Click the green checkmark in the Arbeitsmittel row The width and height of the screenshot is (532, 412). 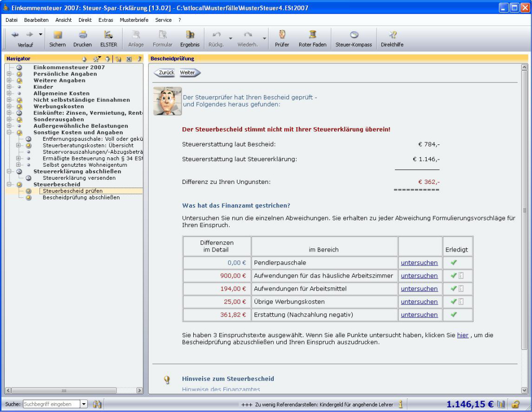(x=454, y=288)
